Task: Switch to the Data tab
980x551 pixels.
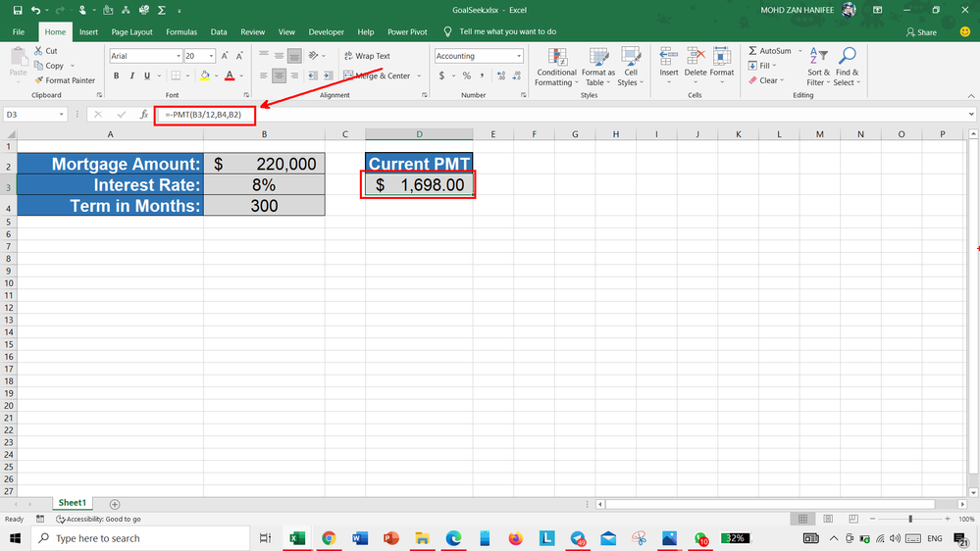Action: point(219,31)
